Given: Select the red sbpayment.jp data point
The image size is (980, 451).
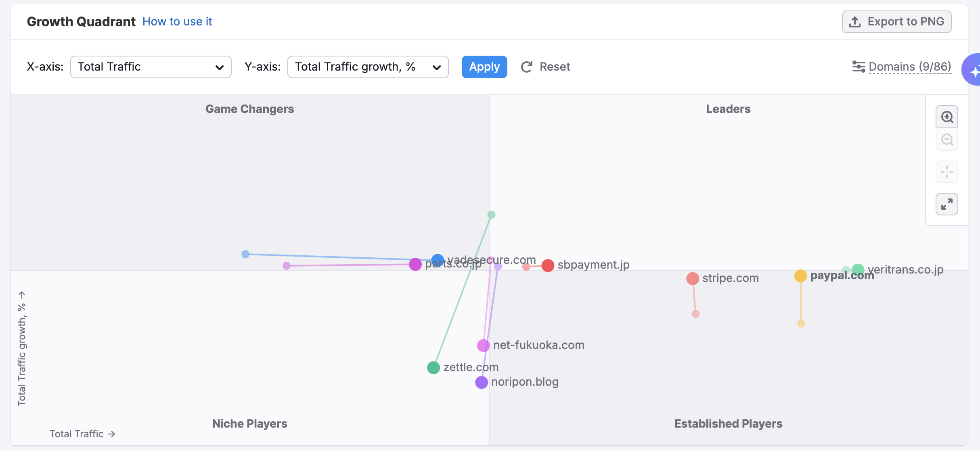Looking at the screenshot, I should coord(548,265).
